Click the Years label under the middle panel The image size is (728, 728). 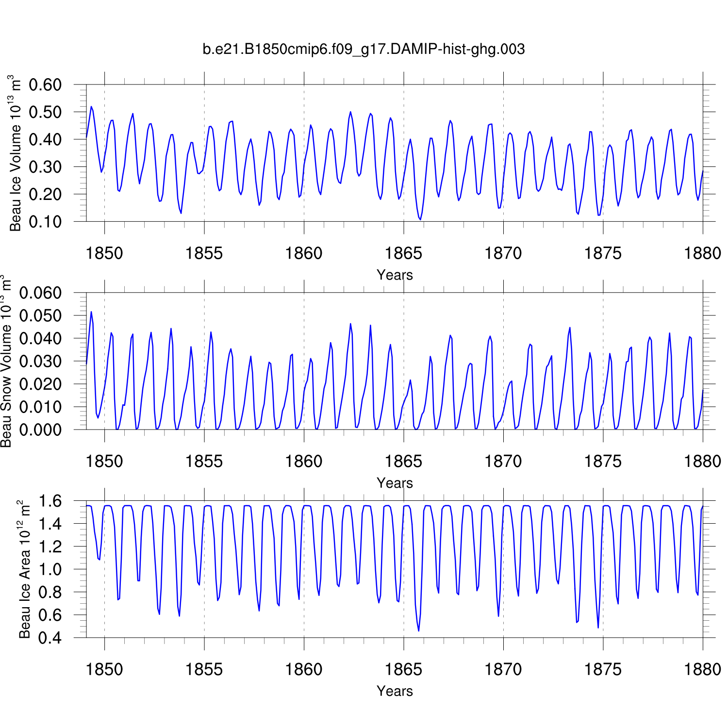(x=395, y=483)
